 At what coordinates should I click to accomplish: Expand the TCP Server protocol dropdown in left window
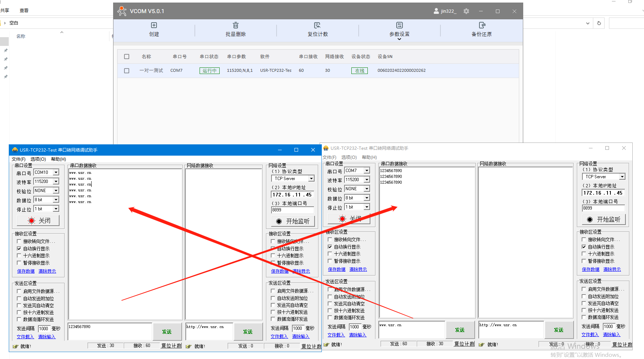tap(311, 179)
